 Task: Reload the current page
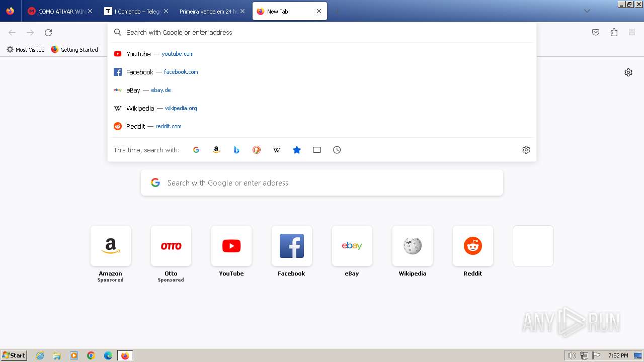(48, 32)
